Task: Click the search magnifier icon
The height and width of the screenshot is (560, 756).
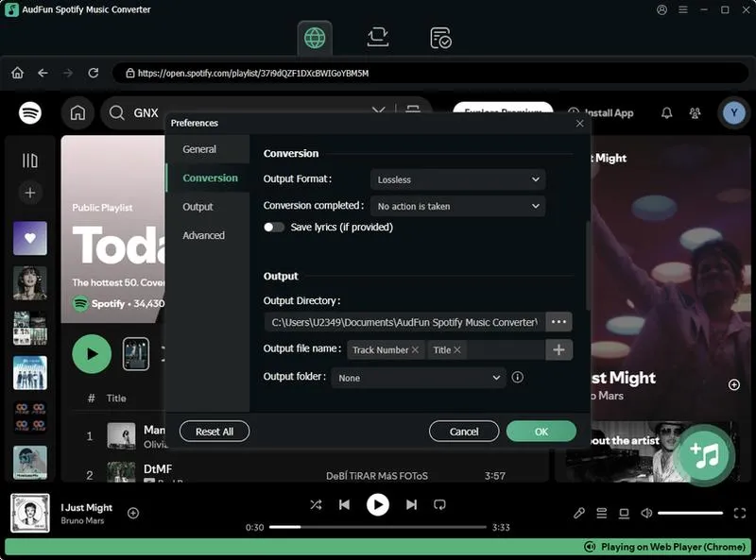Action: (x=116, y=112)
